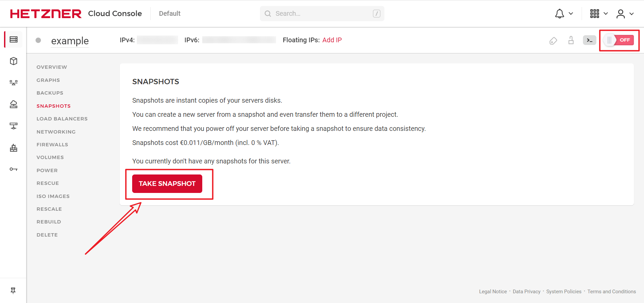
Task: Click the Take Snapshot button
Action: 167,184
